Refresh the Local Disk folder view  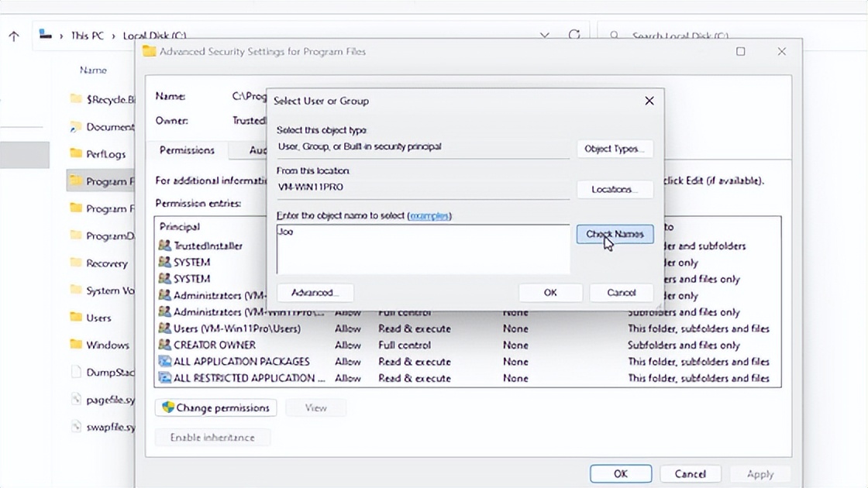point(574,36)
